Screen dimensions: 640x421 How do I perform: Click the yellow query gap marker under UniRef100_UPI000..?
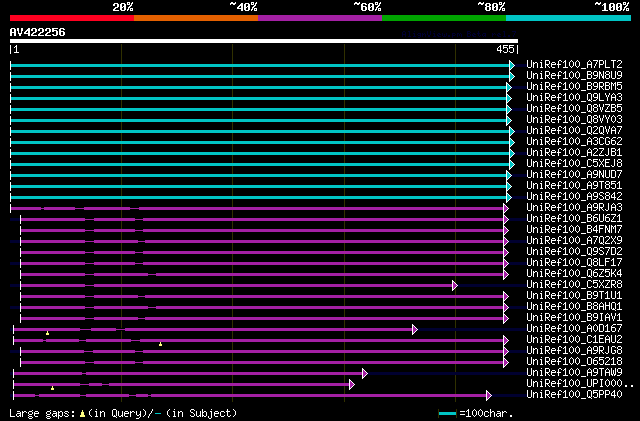52,388
